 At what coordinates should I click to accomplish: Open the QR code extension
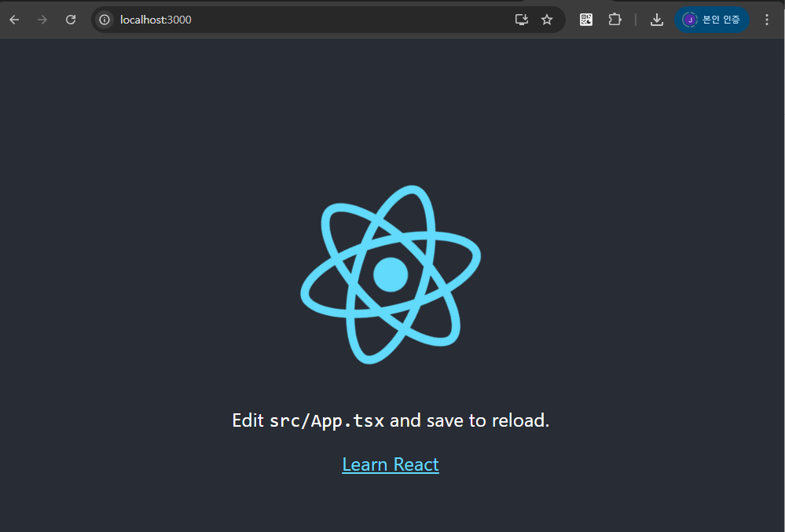(585, 20)
